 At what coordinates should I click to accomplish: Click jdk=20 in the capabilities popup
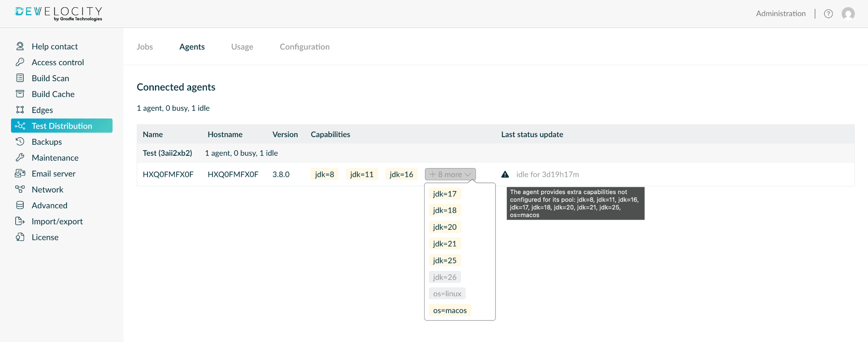[445, 227]
